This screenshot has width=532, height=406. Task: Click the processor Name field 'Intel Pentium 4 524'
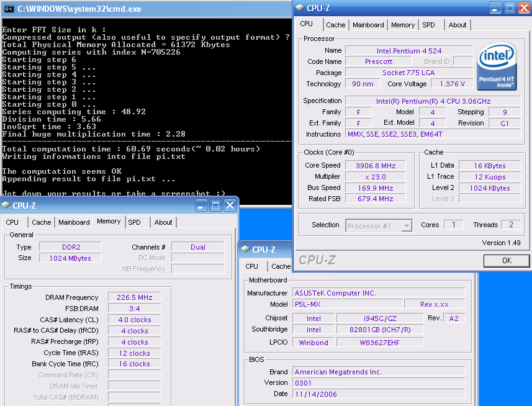(x=409, y=51)
